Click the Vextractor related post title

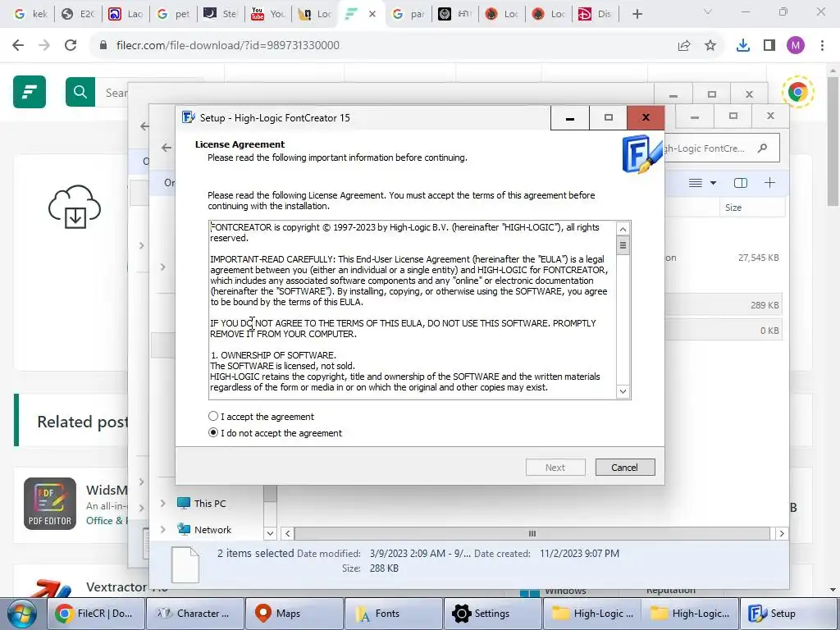116,587
